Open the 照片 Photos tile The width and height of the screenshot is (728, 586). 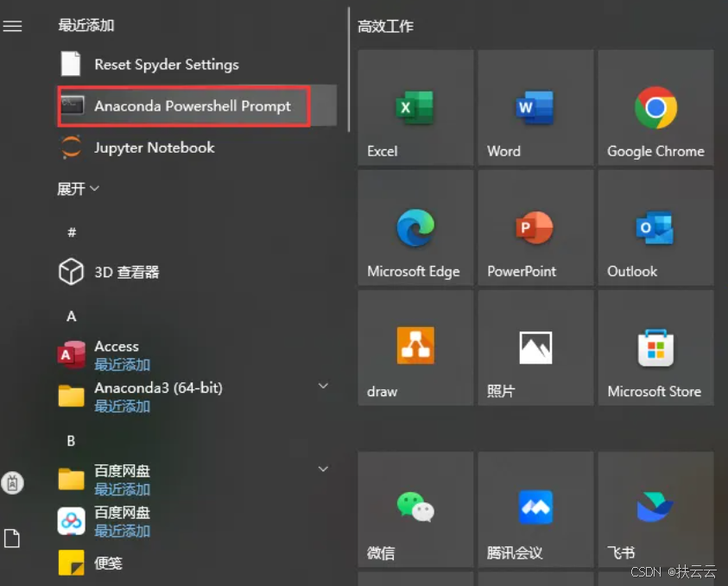click(x=535, y=348)
